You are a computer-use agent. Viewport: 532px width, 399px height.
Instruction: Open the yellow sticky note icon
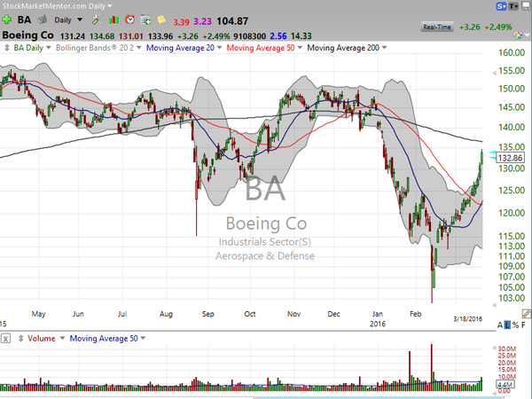tap(161, 20)
